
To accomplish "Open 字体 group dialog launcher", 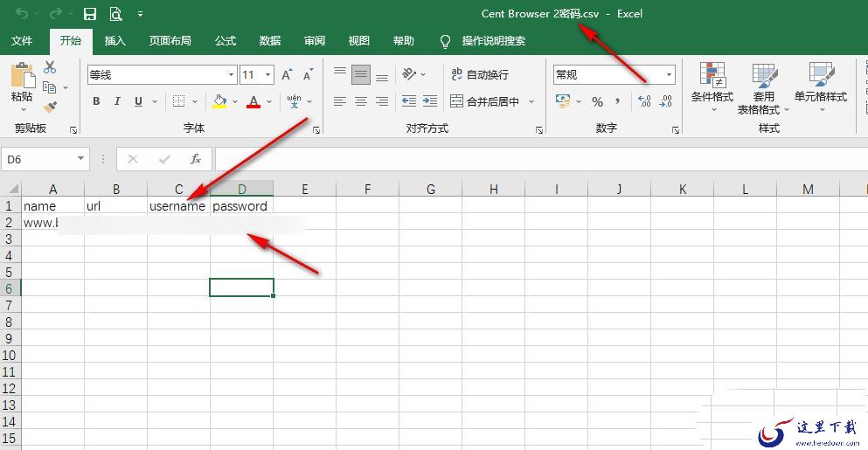I will [x=316, y=130].
